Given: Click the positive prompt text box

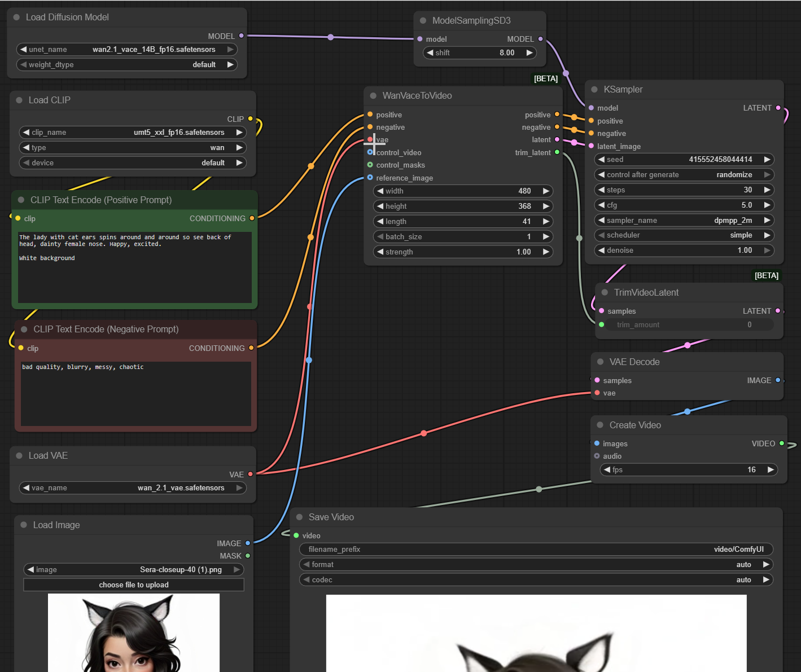Looking at the screenshot, I should pos(134,267).
